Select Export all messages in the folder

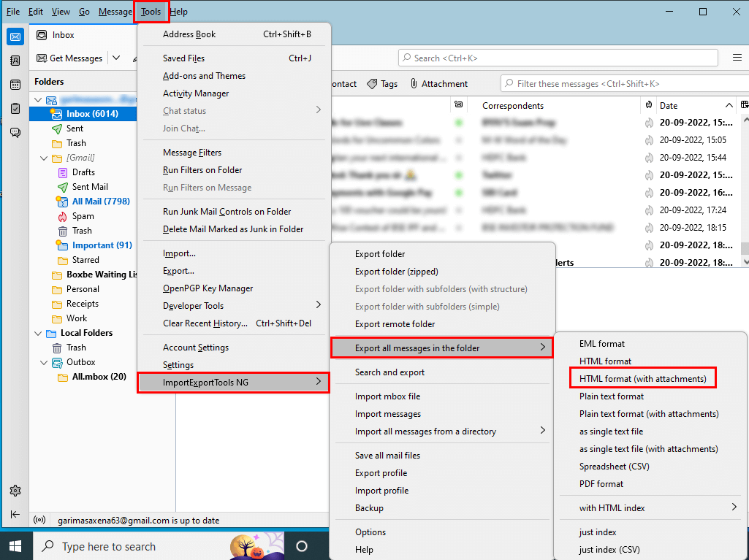442,348
